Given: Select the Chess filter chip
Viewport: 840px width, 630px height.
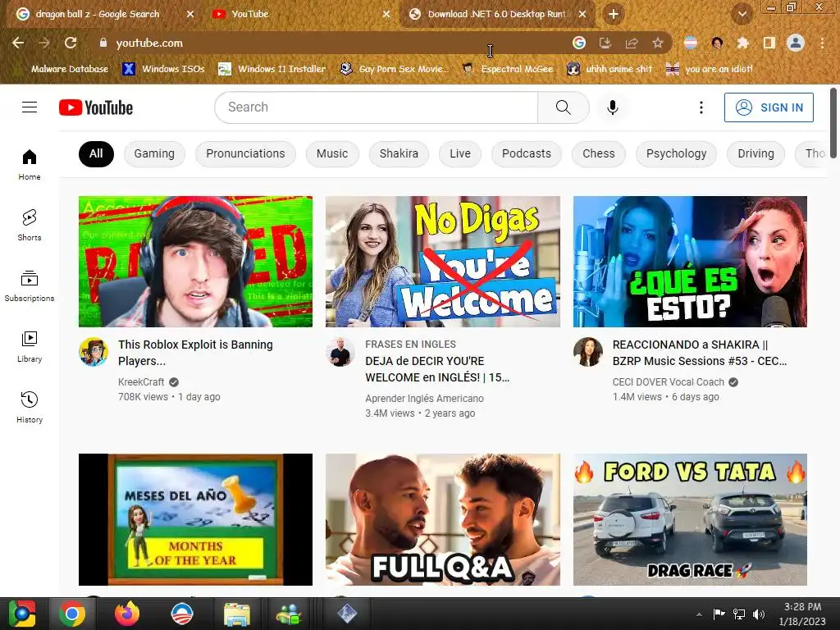Looking at the screenshot, I should click(x=598, y=153).
